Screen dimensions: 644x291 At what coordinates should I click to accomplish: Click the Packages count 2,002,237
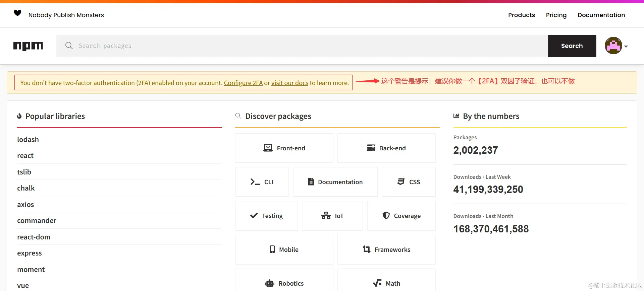(476, 150)
